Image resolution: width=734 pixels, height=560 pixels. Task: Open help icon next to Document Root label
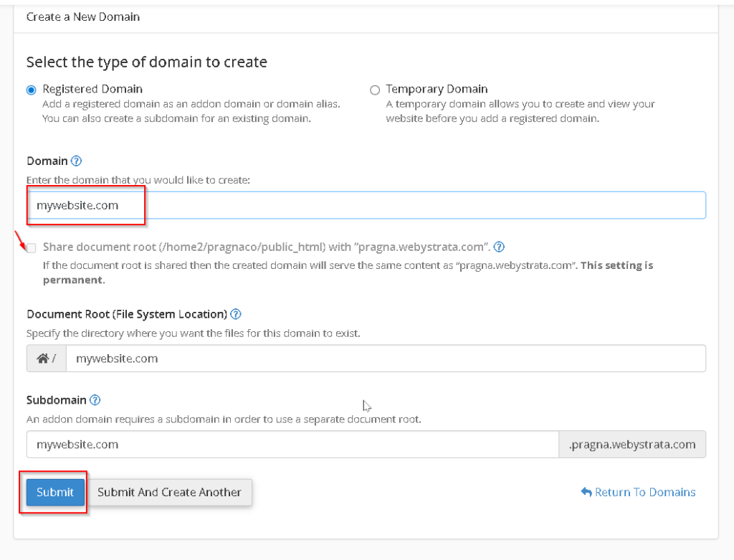pyautogui.click(x=236, y=314)
